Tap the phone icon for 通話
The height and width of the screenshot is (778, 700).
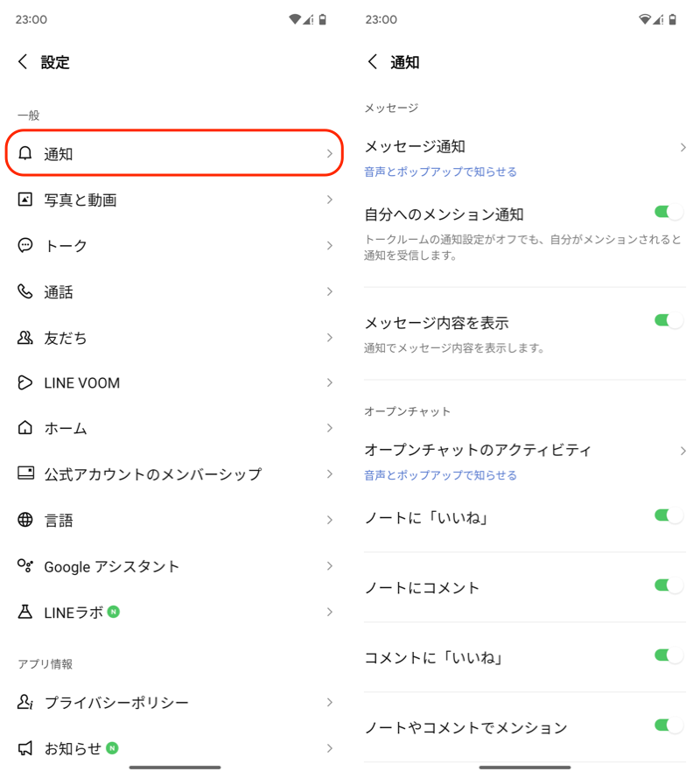tap(25, 291)
